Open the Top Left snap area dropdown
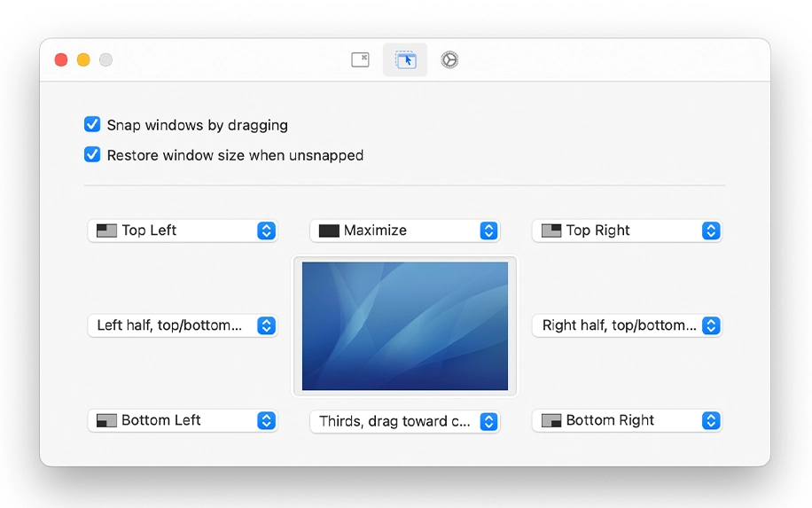 (x=183, y=231)
